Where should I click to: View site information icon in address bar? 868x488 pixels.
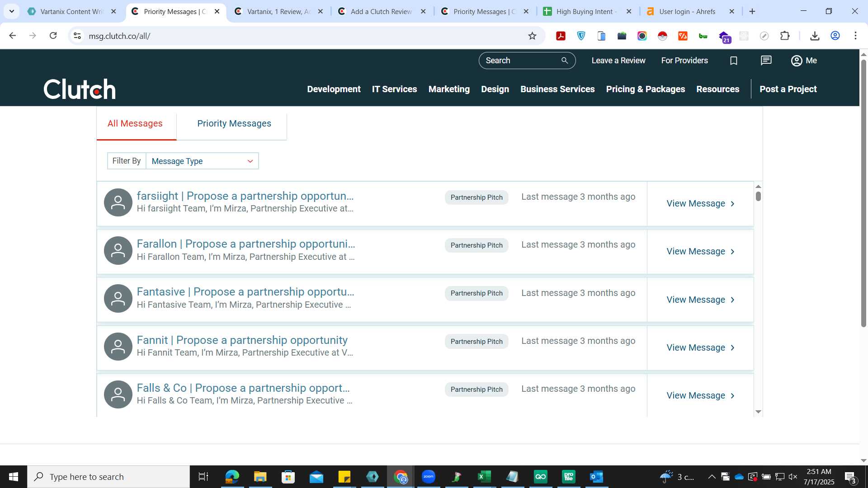click(x=77, y=36)
